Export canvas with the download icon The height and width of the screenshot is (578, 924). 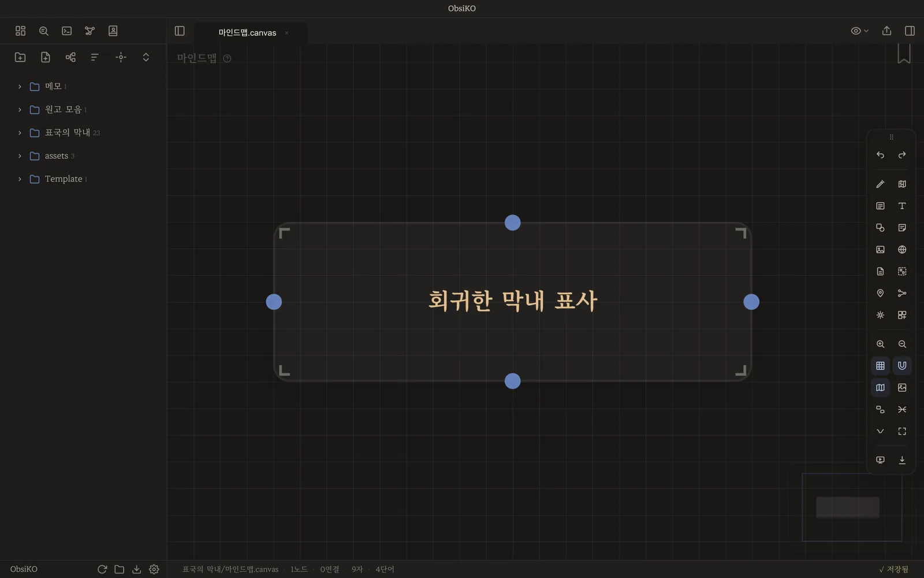tap(902, 460)
